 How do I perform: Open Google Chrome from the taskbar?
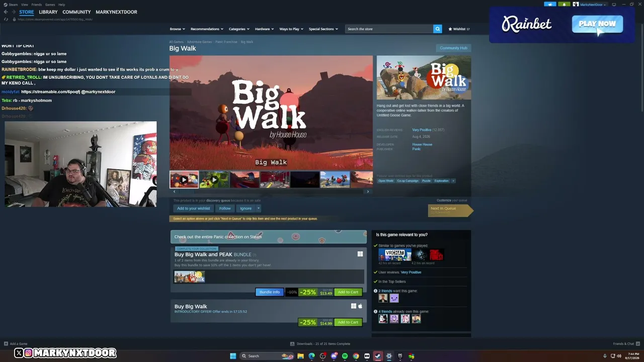coord(356,356)
